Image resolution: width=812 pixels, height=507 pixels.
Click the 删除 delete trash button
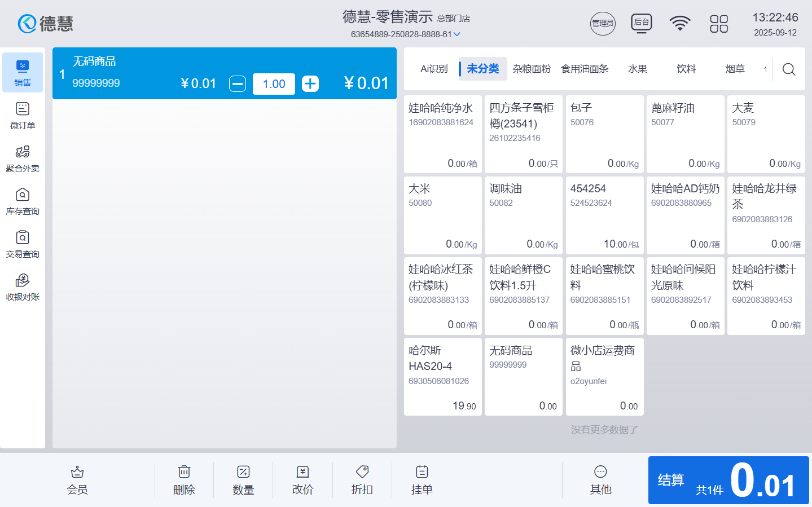coord(184,480)
